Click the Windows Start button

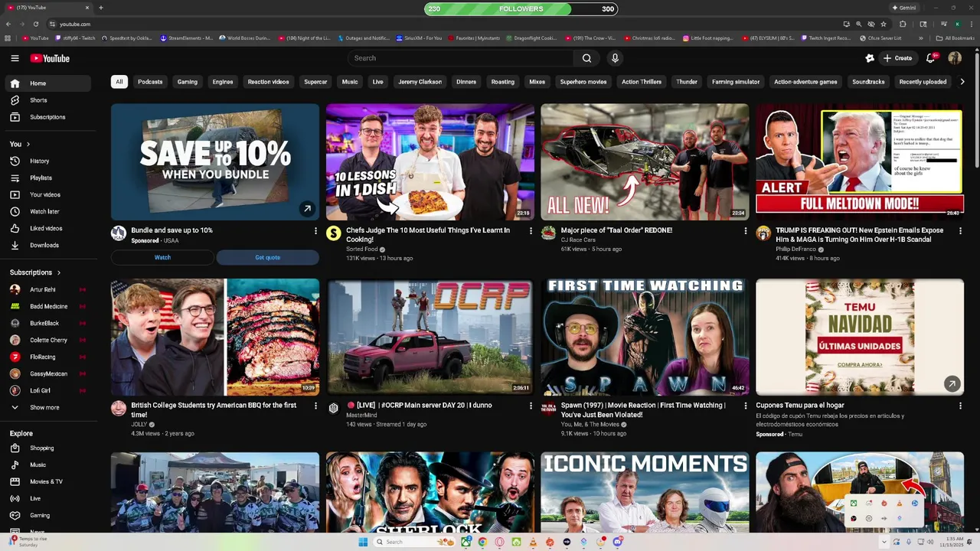[363, 542]
